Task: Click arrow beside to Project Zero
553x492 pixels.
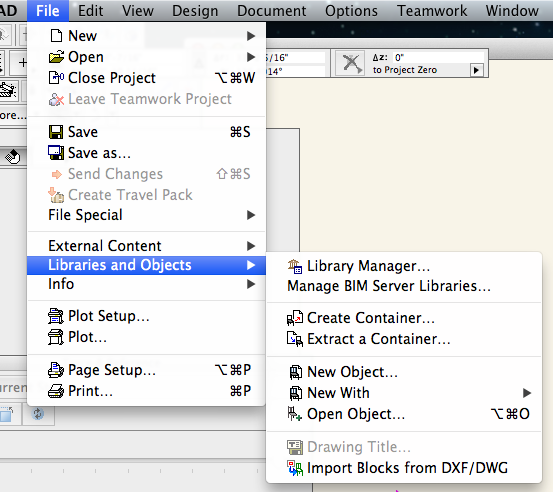Action: [476, 70]
